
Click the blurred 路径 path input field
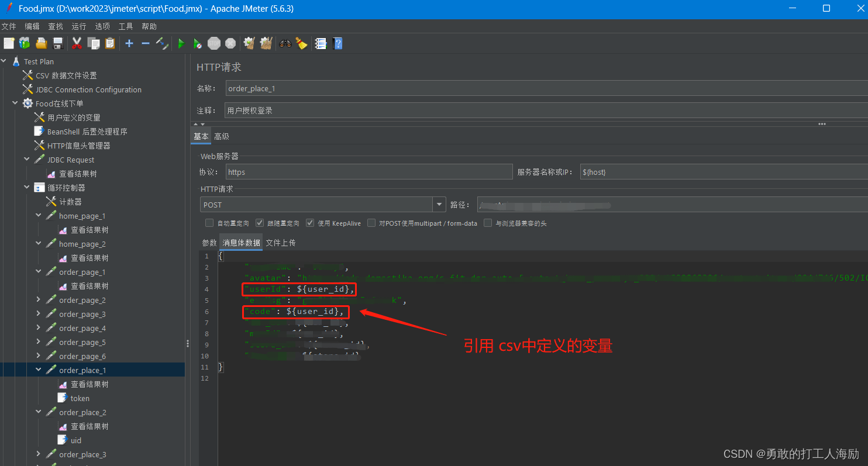pos(672,205)
